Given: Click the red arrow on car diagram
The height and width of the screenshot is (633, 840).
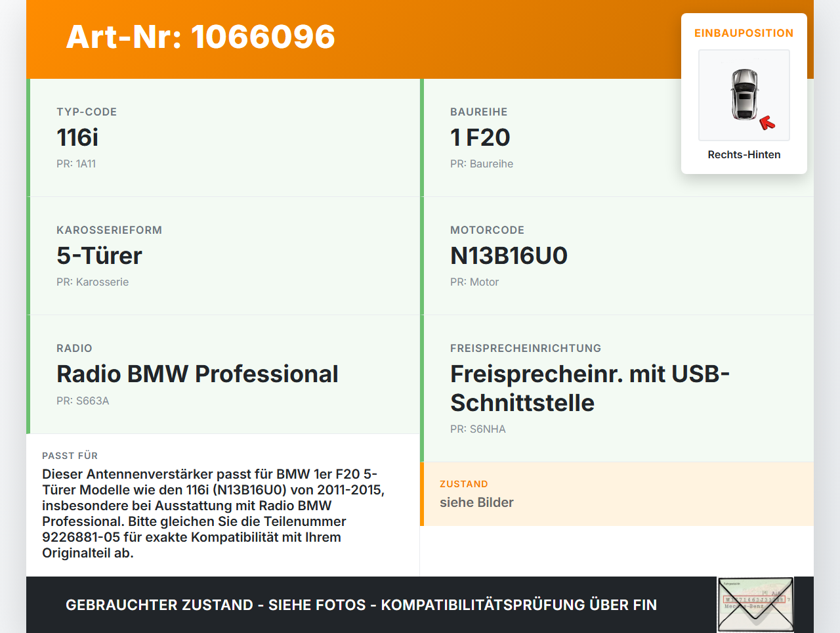Looking at the screenshot, I should [x=767, y=123].
